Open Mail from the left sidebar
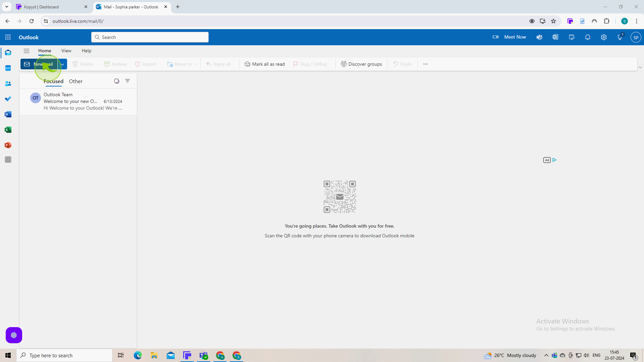 pos(8,53)
